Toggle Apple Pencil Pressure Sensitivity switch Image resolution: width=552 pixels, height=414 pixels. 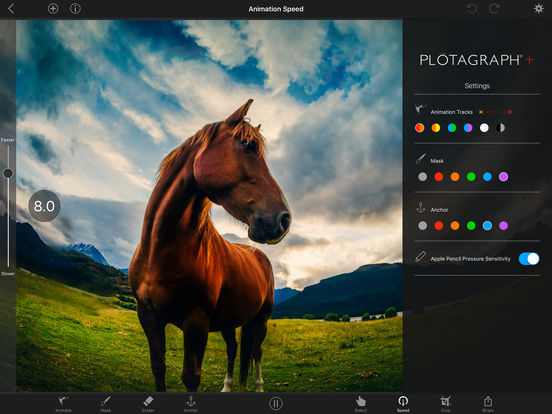(529, 259)
